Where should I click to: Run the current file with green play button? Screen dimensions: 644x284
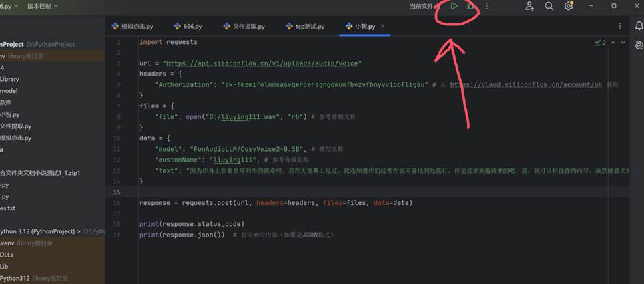[x=454, y=6]
